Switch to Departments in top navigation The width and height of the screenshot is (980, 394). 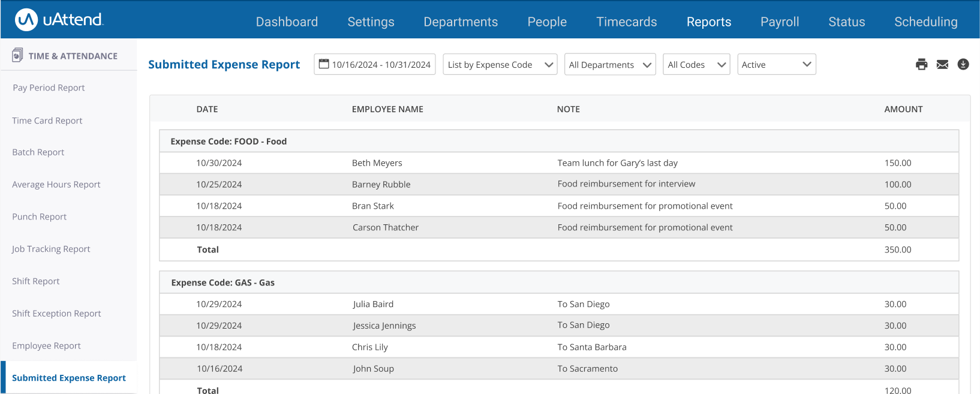point(461,22)
